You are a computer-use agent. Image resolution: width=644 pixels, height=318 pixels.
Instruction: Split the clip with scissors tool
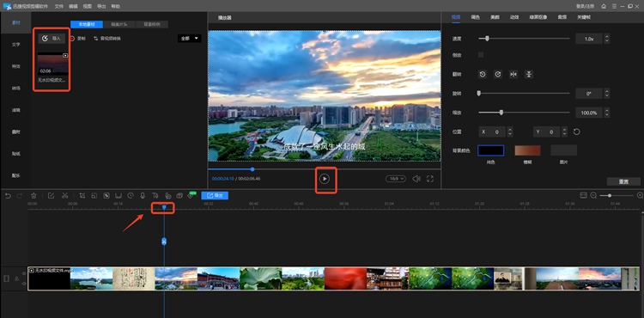pos(65,196)
